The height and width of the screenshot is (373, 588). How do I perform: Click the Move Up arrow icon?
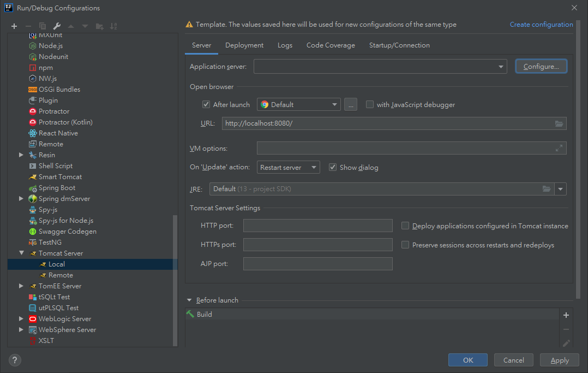coord(71,26)
